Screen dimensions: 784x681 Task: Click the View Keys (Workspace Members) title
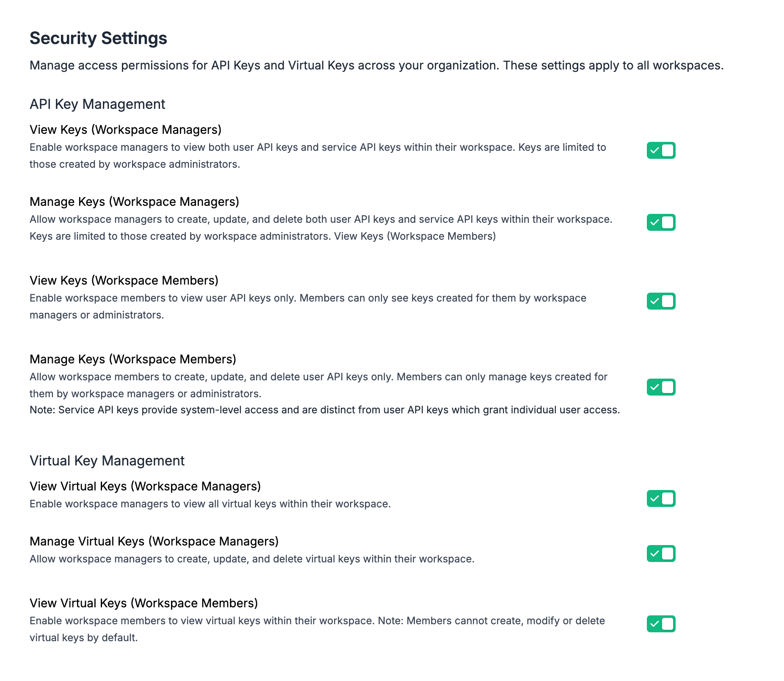[124, 280]
